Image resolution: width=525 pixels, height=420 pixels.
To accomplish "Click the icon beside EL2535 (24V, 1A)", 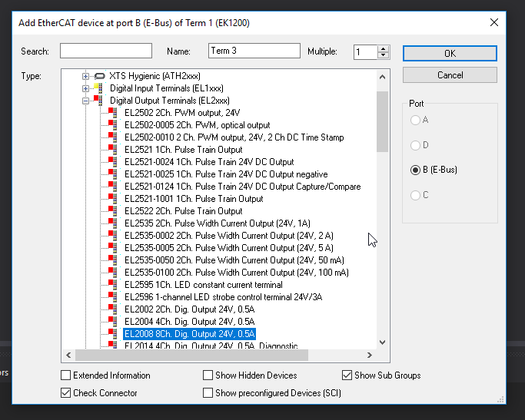I will pos(113,223).
